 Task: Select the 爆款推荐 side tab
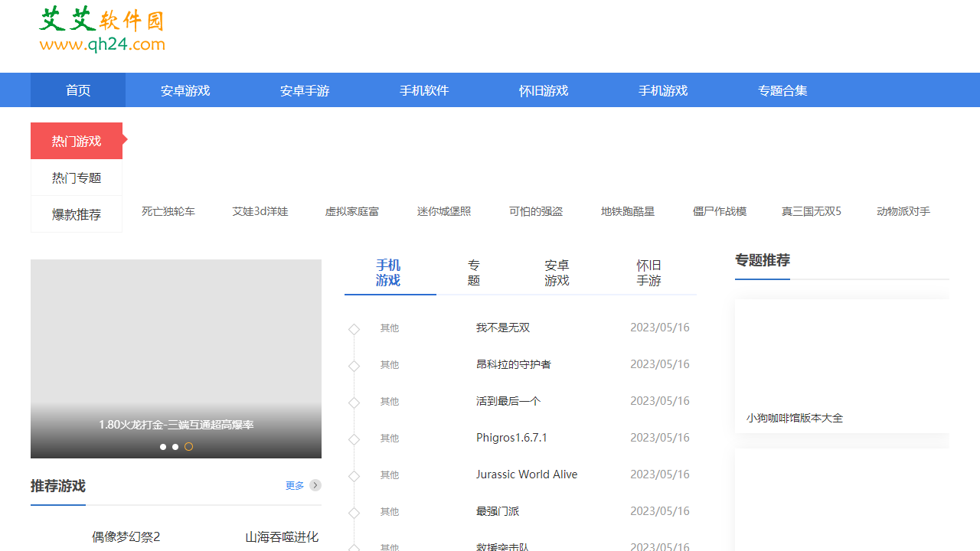pos(77,214)
